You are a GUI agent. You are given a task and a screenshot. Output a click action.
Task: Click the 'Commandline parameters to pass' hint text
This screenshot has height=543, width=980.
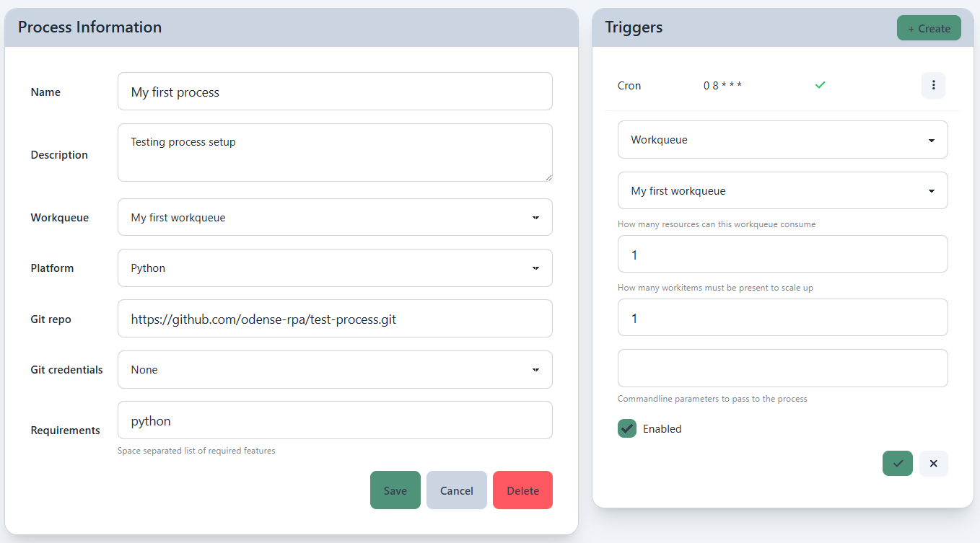point(712,399)
